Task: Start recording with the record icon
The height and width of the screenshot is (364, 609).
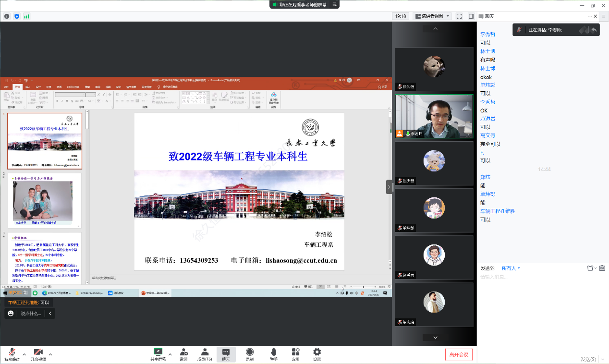Action: point(250,354)
